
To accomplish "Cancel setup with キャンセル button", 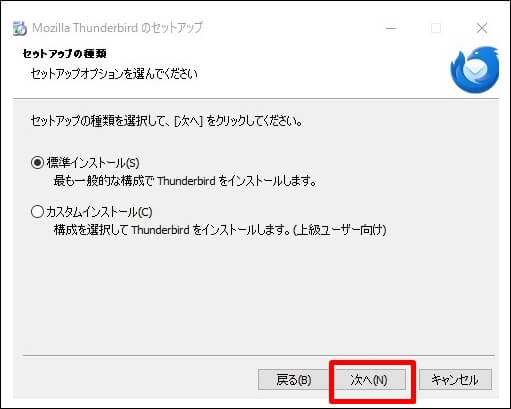I will pos(455,379).
